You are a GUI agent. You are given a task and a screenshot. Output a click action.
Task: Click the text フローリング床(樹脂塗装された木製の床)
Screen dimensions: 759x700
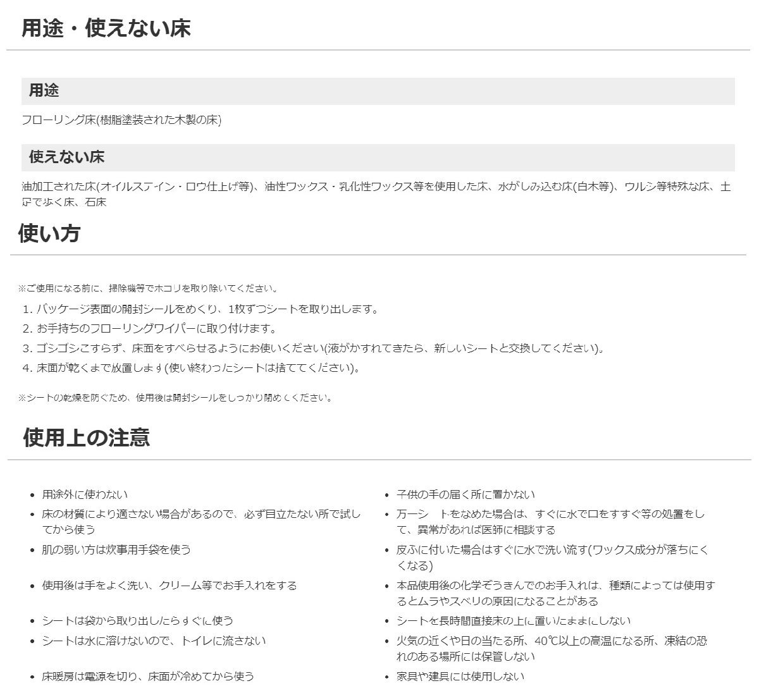(122, 120)
